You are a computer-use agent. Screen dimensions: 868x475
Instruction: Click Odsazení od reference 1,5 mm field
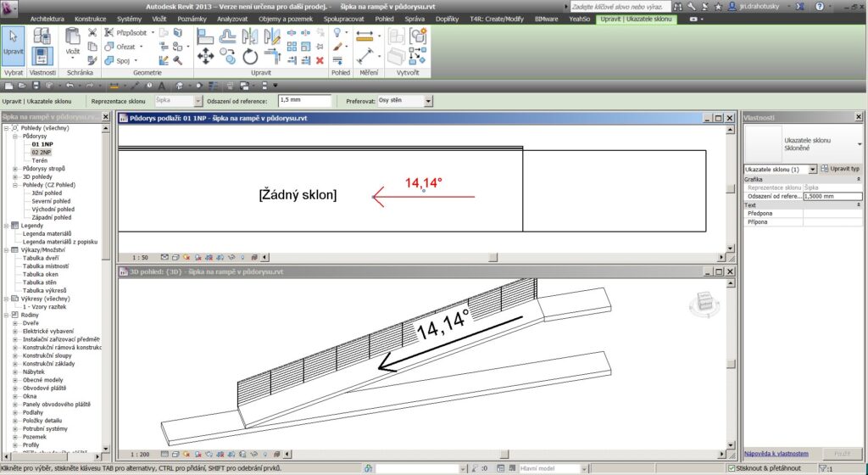[304, 101]
